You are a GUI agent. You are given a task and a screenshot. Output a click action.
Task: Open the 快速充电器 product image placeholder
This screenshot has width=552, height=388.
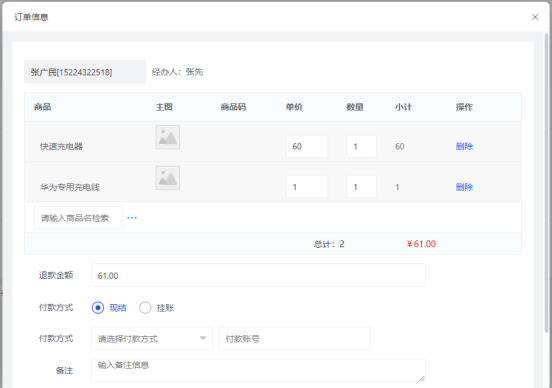(168, 137)
